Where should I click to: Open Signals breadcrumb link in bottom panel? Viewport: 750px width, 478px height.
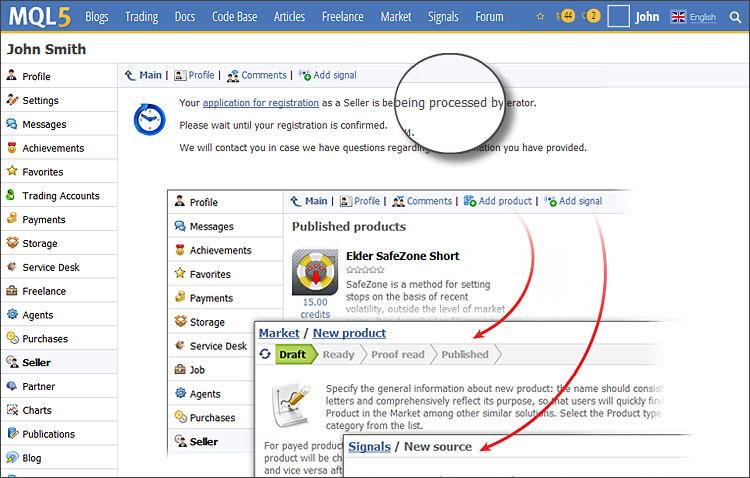pos(369,446)
